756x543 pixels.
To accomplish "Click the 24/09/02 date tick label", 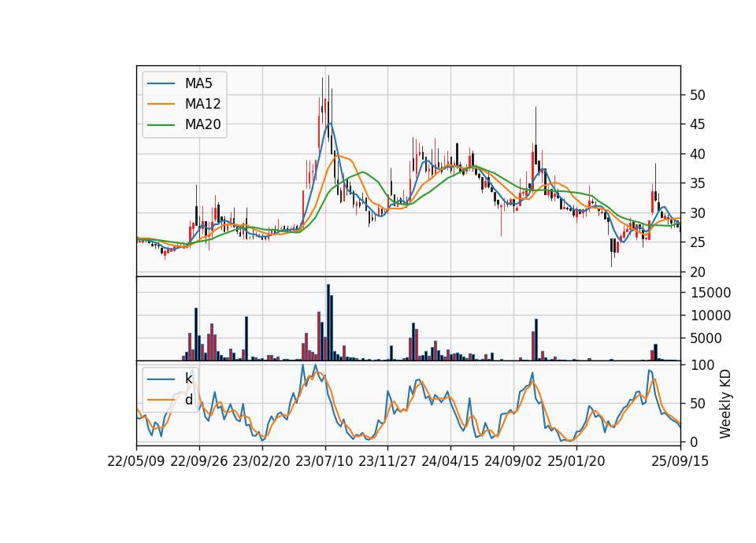I will coord(513,462).
